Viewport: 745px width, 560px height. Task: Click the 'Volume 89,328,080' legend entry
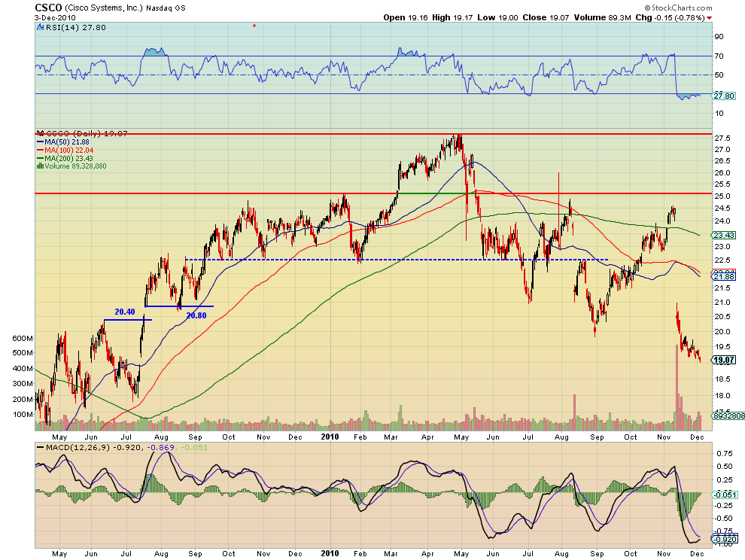[x=75, y=166]
